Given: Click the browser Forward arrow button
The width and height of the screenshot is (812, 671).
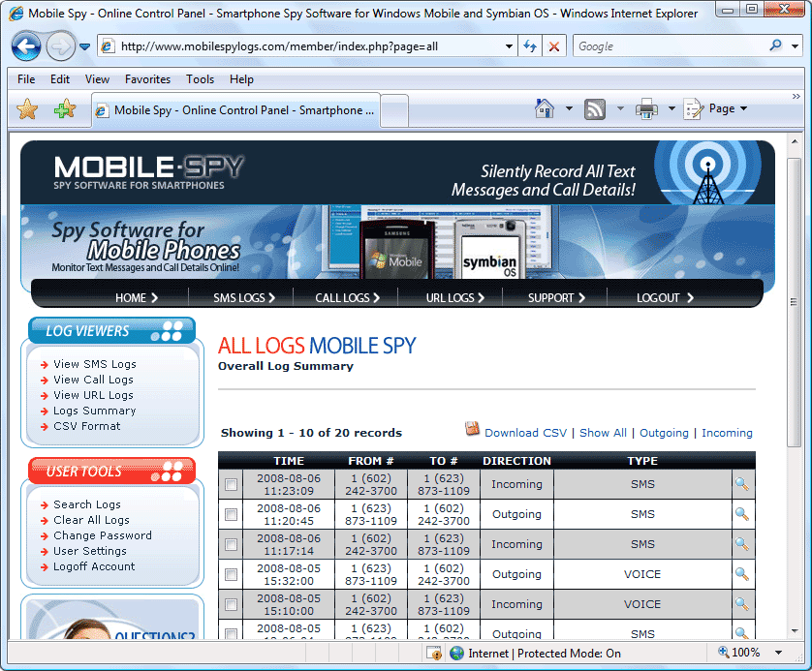Looking at the screenshot, I should pos(61,46).
